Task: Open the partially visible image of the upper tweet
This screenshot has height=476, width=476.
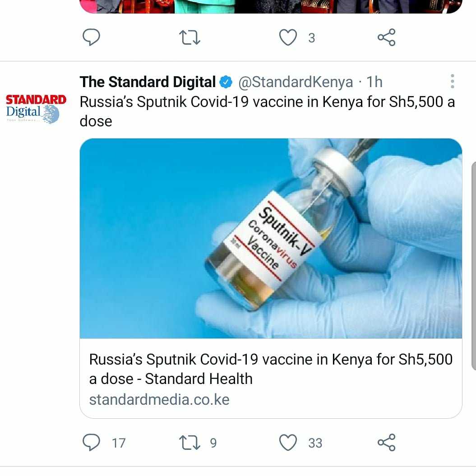Action: coord(271,6)
